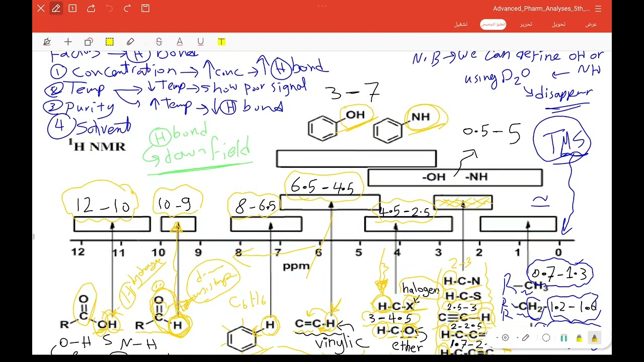Screen dimensions: 644x362
Task: Select the eraser tool in top toolbar
Action: point(130,42)
